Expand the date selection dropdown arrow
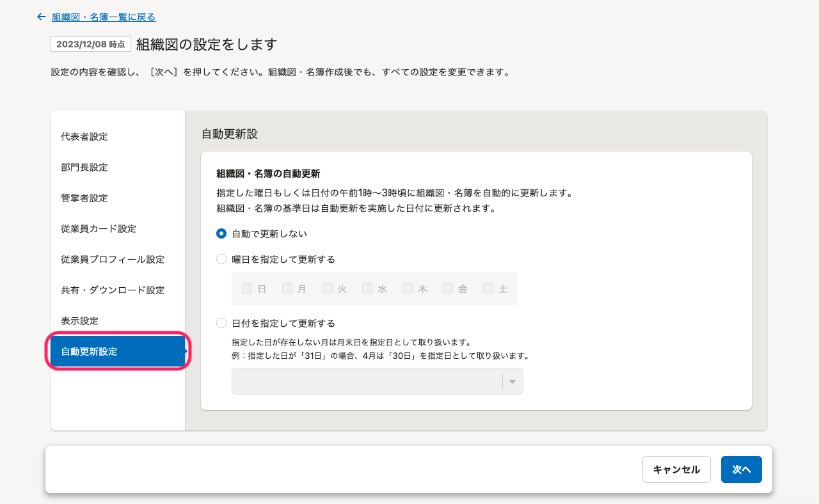819x504 pixels. click(x=512, y=382)
